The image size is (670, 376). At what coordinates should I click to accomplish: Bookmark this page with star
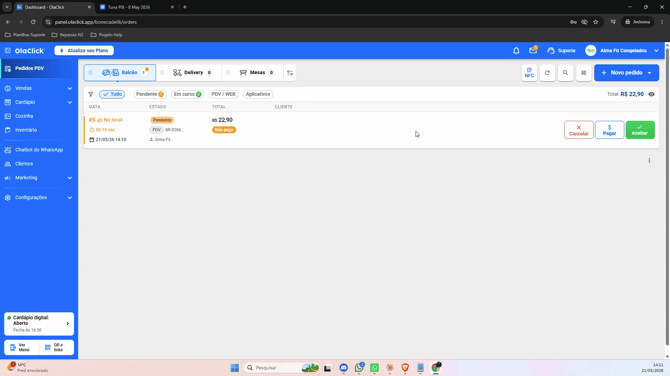[x=596, y=22]
